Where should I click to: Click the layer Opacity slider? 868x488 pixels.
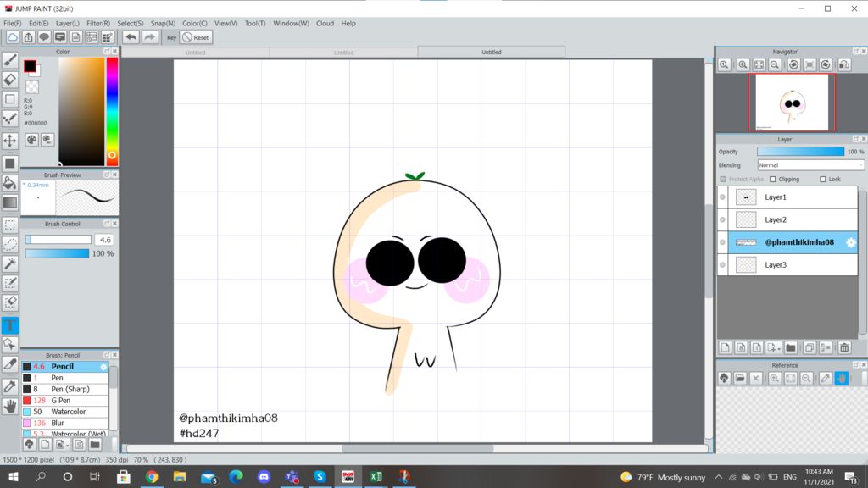coord(800,152)
